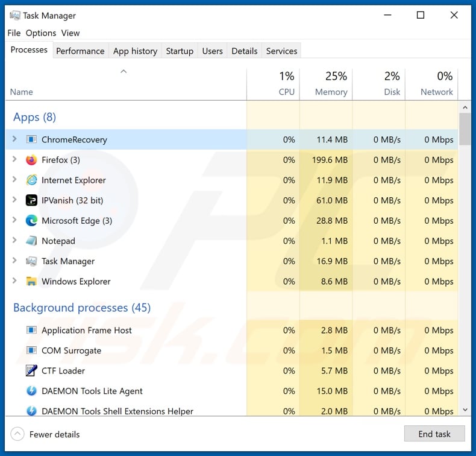Expand the IPVanish (32 bit) entry
Viewport: 476px width, 456px height.
pyautogui.click(x=14, y=200)
